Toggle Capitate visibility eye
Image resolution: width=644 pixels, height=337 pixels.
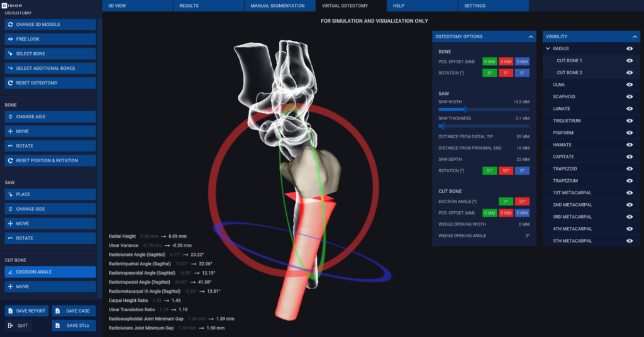pos(630,157)
